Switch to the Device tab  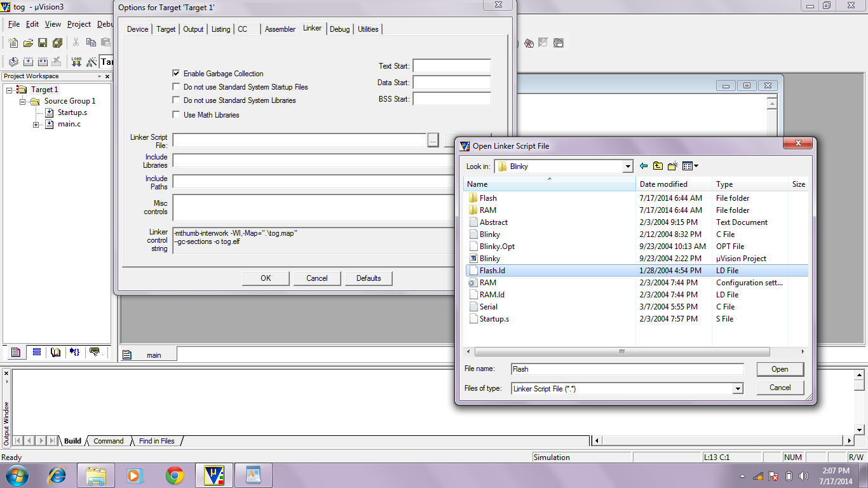[x=137, y=29]
